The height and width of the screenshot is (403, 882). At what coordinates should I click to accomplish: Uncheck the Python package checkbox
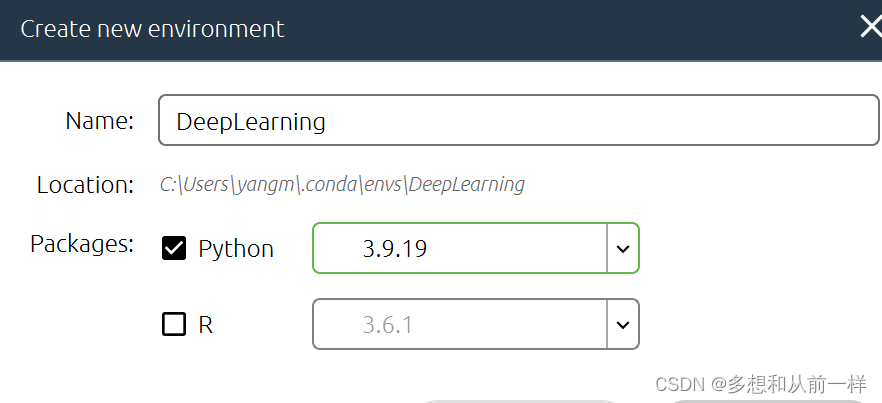pos(174,249)
